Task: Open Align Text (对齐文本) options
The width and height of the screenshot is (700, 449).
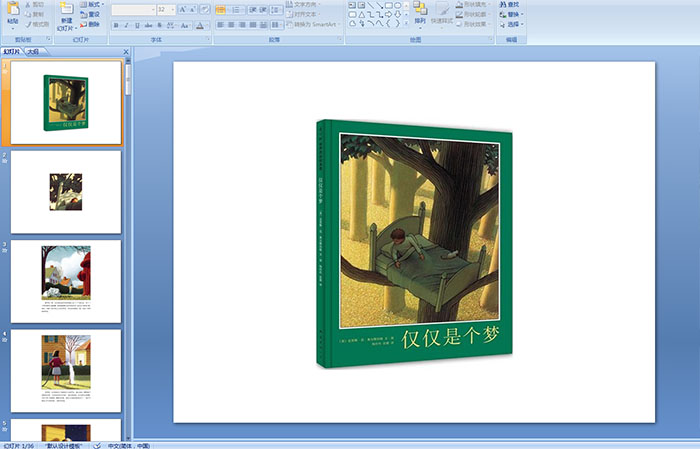Action: pyautogui.click(x=303, y=14)
